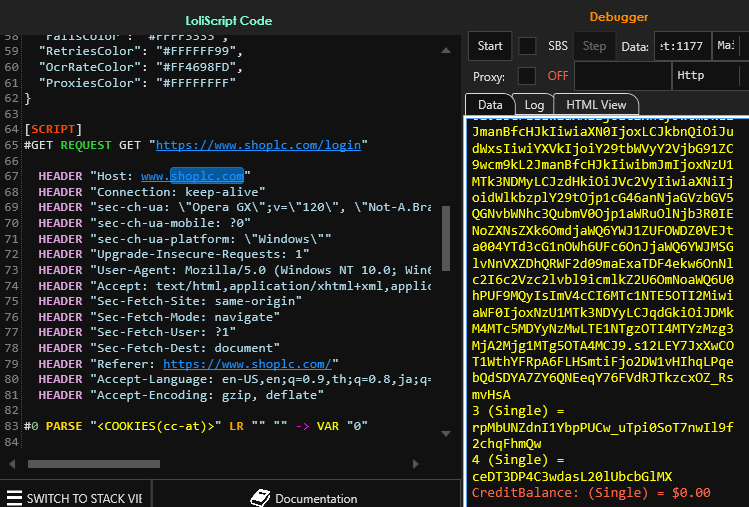
Task: Start the debugger with the Start button
Action: click(490, 46)
